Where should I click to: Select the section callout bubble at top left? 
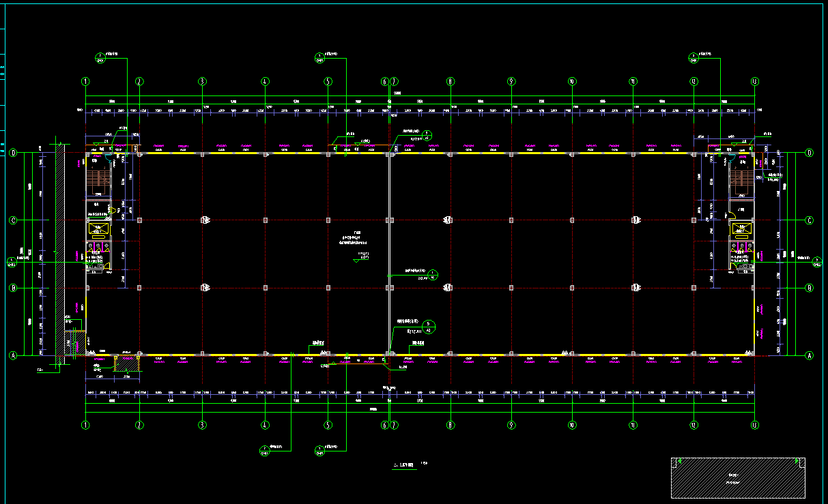100,57
